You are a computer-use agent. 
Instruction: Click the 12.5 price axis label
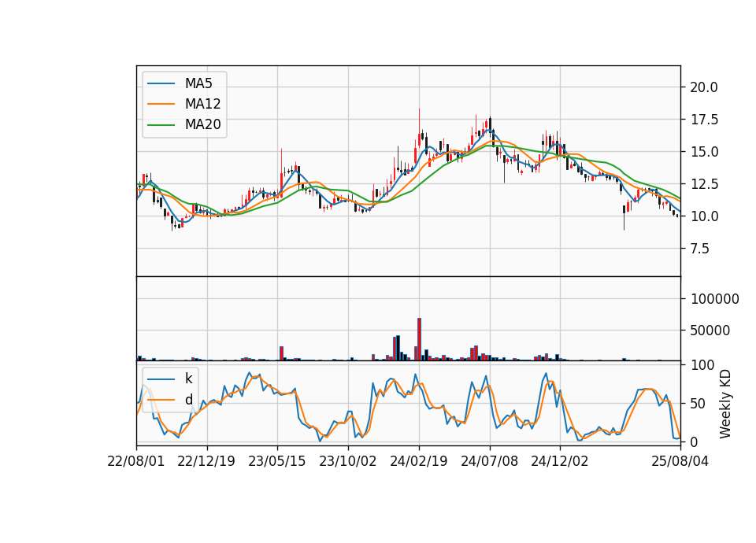[x=704, y=184]
